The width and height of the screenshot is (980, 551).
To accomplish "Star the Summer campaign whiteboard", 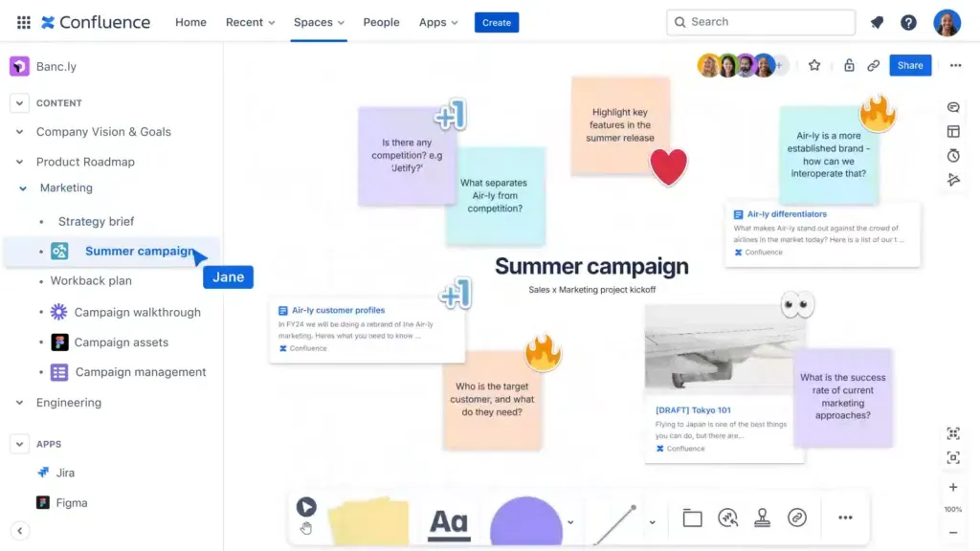I will coord(814,66).
